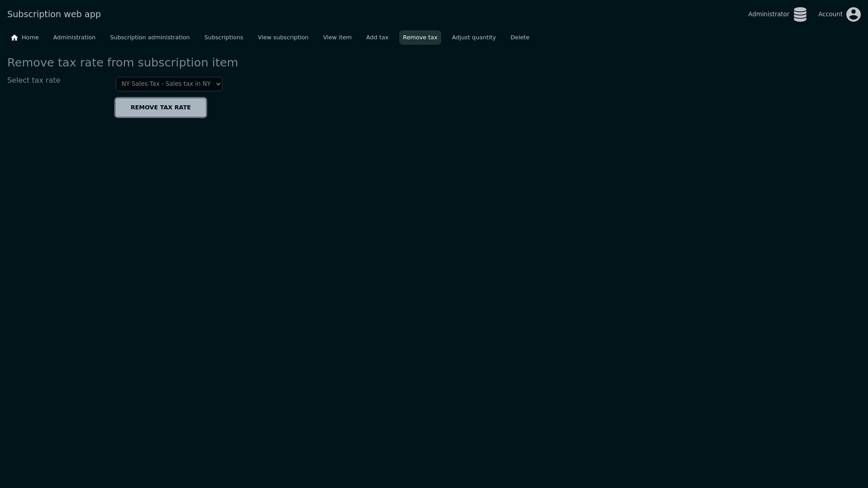Image resolution: width=868 pixels, height=488 pixels.
Task: Open the tax rate dropdown
Action: 169,84
